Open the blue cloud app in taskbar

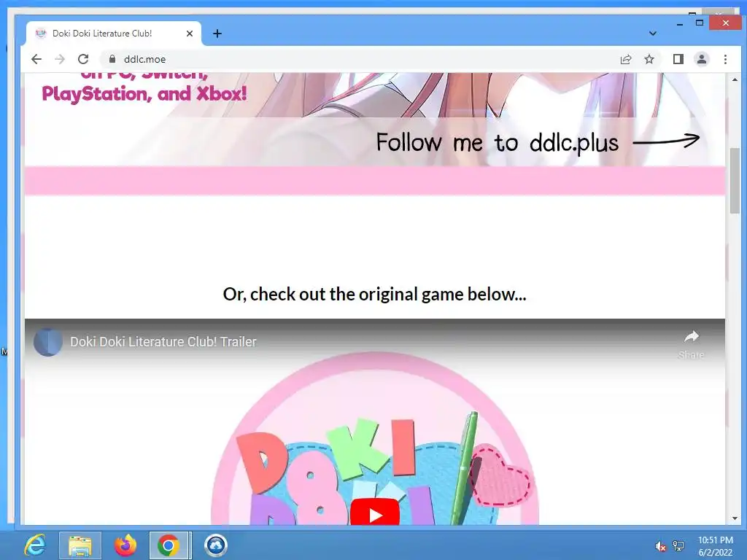(215, 545)
